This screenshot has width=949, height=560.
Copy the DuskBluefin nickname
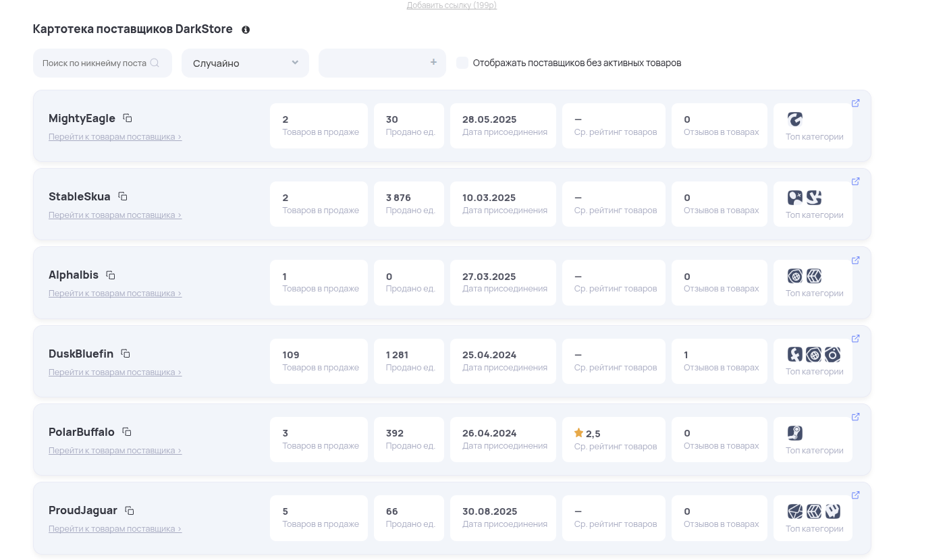[x=126, y=354]
